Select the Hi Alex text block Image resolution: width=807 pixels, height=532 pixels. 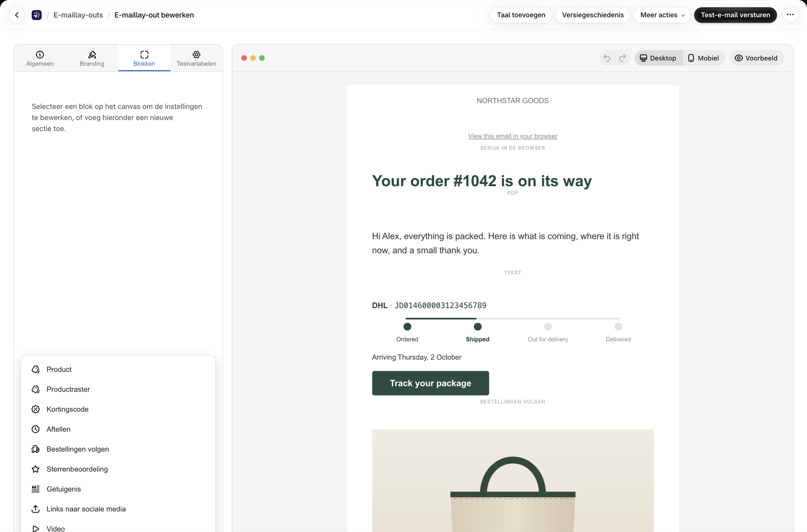505,243
